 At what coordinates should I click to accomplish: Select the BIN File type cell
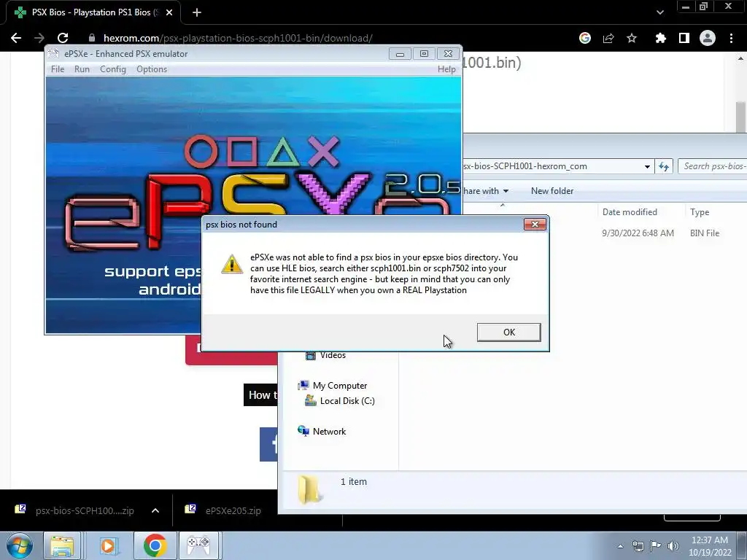coord(705,233)
